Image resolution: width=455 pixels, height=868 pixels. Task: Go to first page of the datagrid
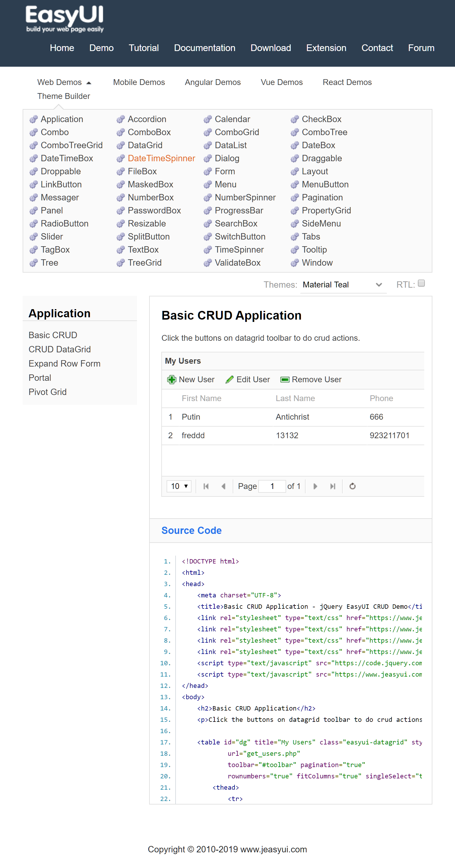point(206,486)
